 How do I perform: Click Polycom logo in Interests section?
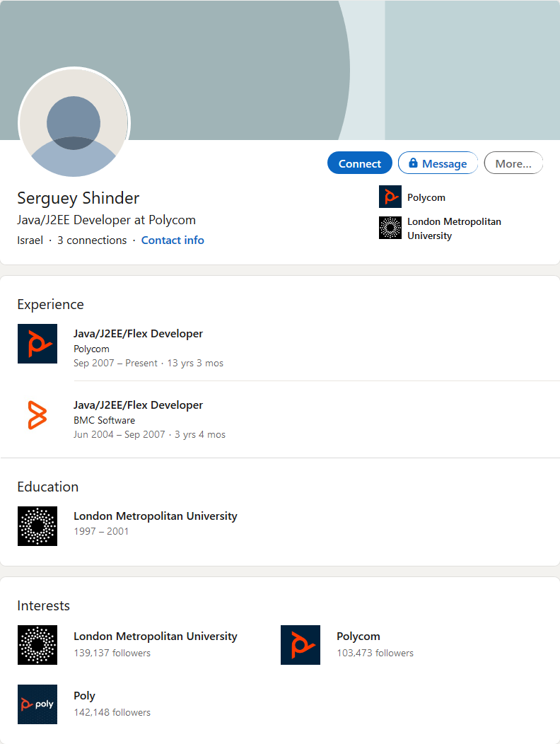point(300,645)
